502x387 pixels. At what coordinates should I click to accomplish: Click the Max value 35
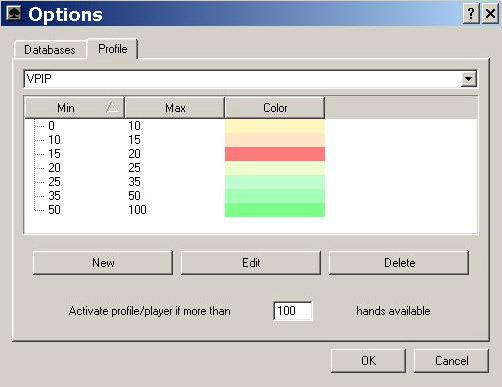click(x=134, y=182)
